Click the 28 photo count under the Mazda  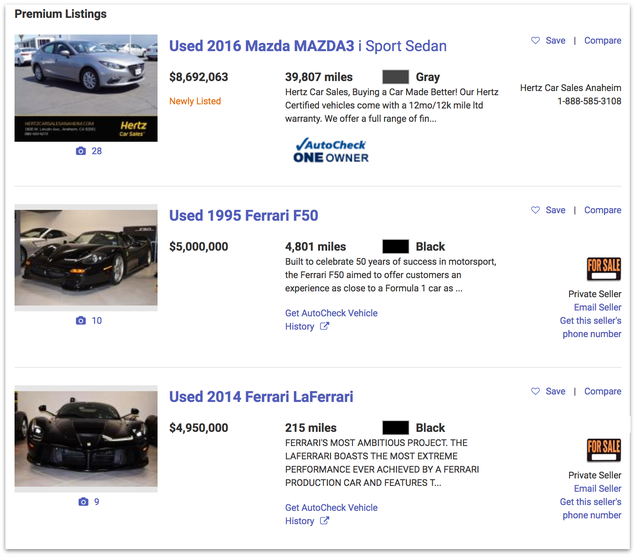pyautogui.click(x=97, y=151)
